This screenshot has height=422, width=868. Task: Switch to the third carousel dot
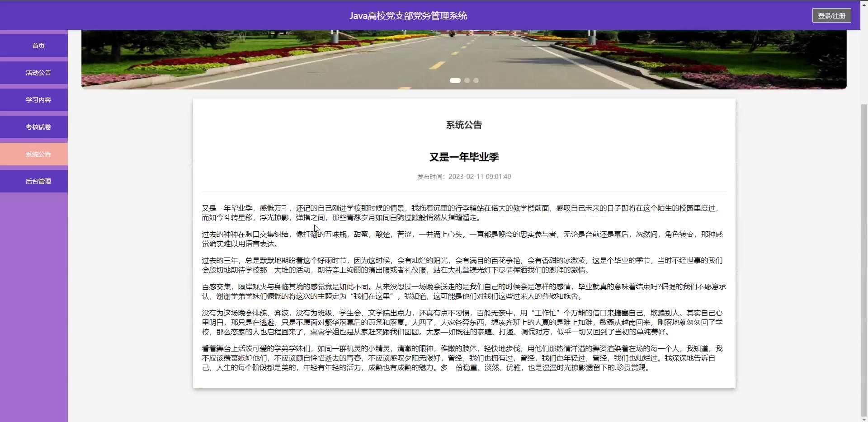[x=476, y=80]
